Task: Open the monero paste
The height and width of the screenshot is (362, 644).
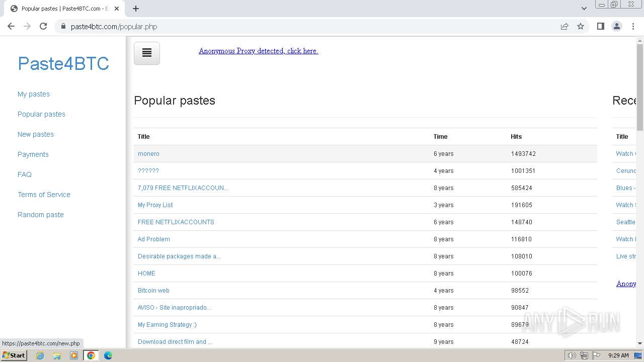Action: point(148,154)
